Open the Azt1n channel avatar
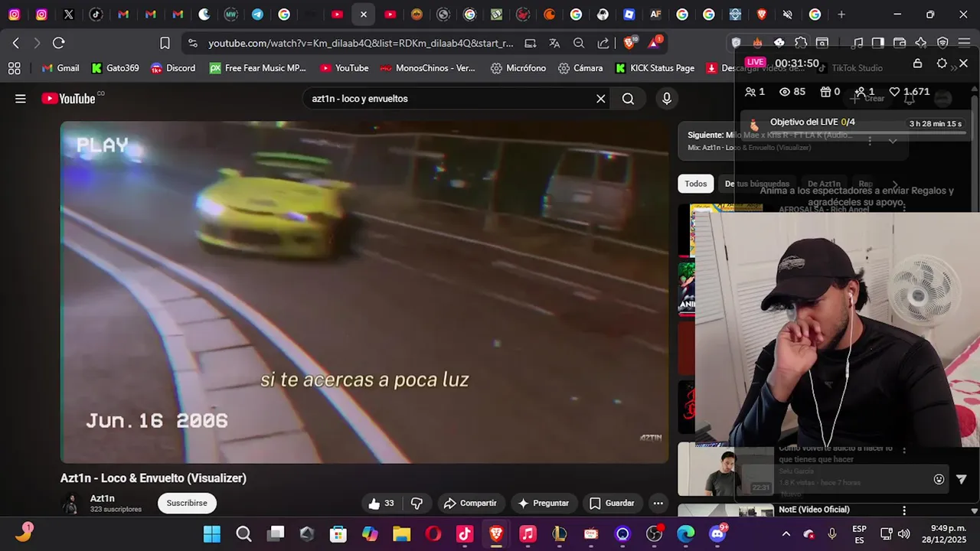 pyautogui.click(x=71, y=504)
